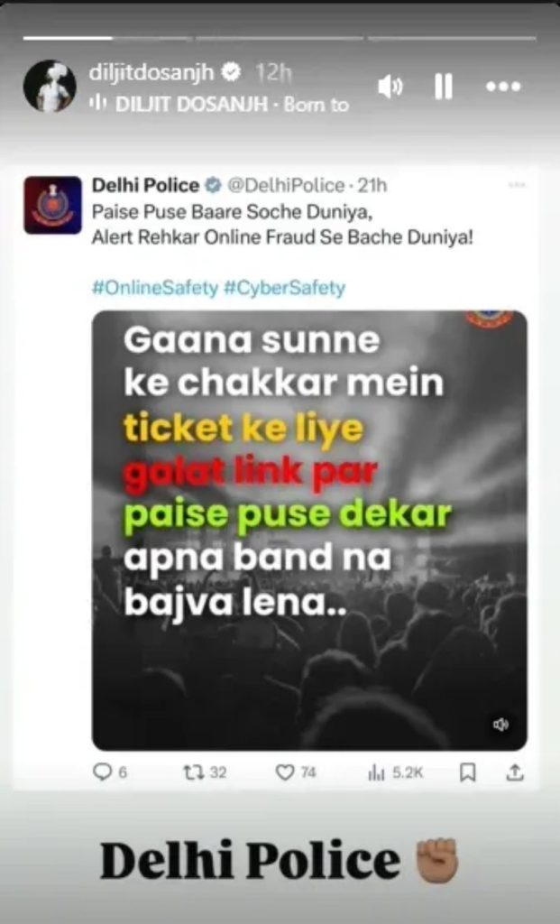
Task: Bookmark the Delhi Police tweet
Action: coord(467,772)
